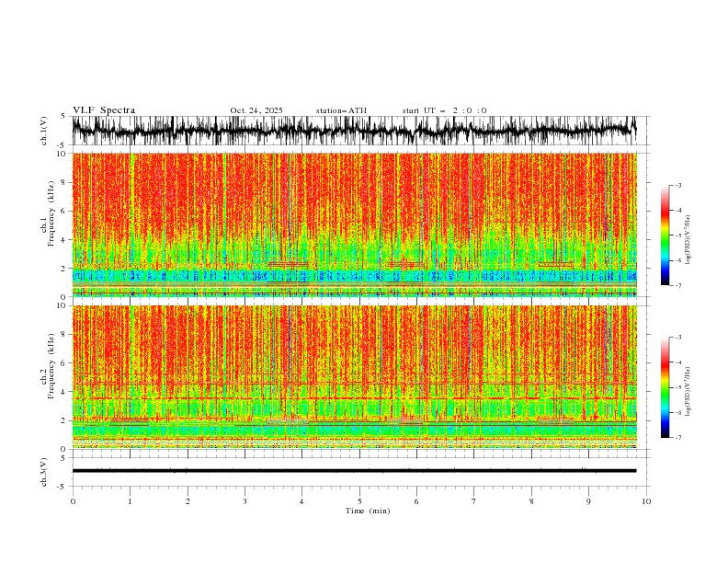Click the time axis tick label '7'
728x563 pixels.
[474, 501]
